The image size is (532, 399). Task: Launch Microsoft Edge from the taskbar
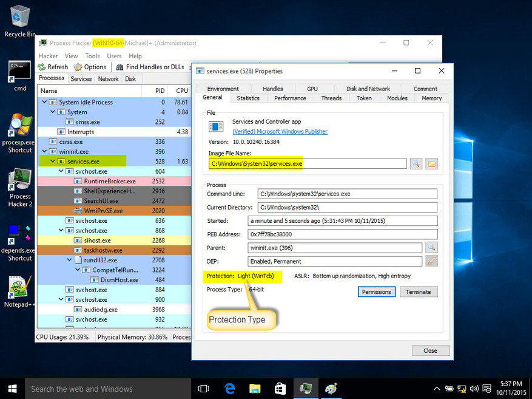(x=229, y=389)
